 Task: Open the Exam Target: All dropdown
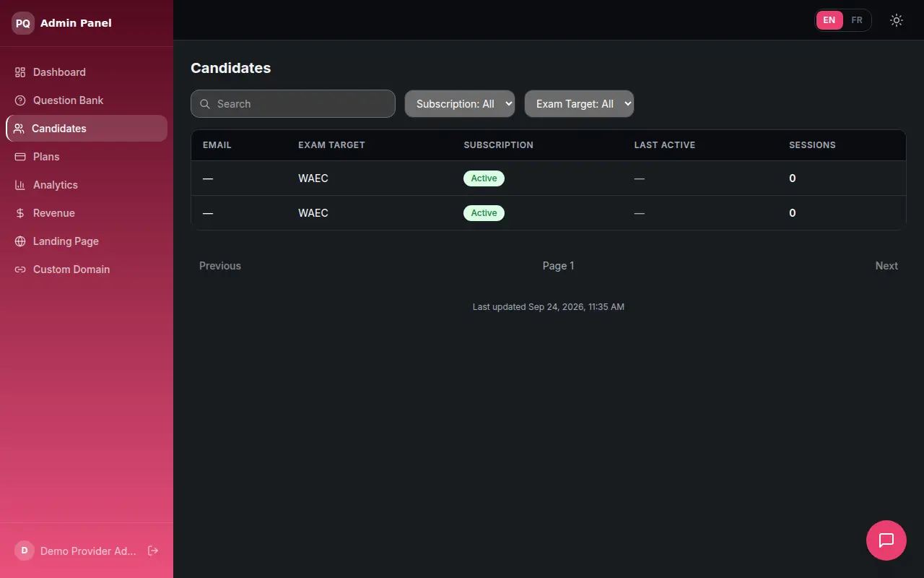click(579, 104)
